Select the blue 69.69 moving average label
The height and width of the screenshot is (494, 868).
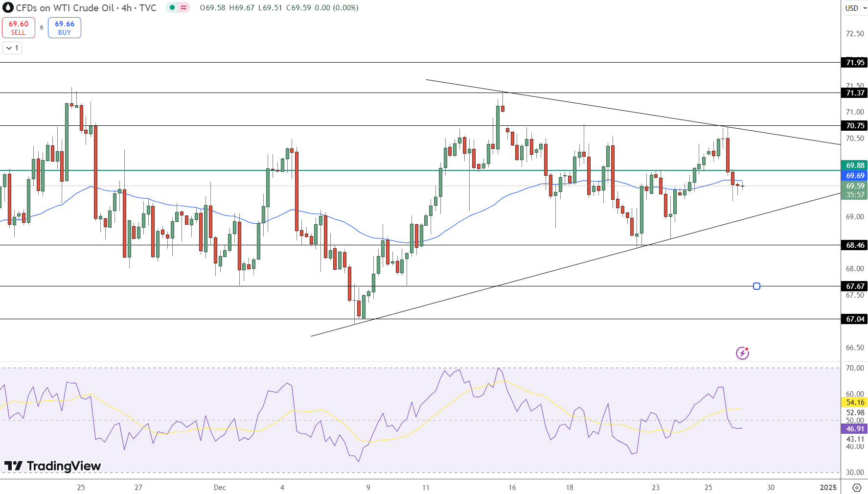855,175
